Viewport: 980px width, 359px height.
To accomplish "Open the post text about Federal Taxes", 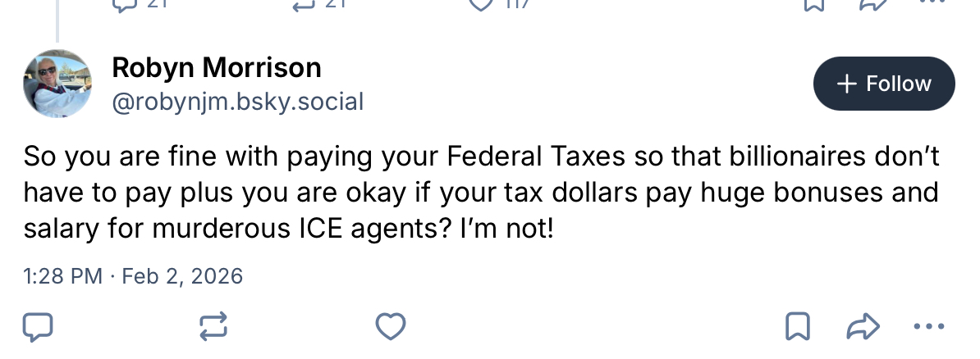I will click(x=480, y=192).
